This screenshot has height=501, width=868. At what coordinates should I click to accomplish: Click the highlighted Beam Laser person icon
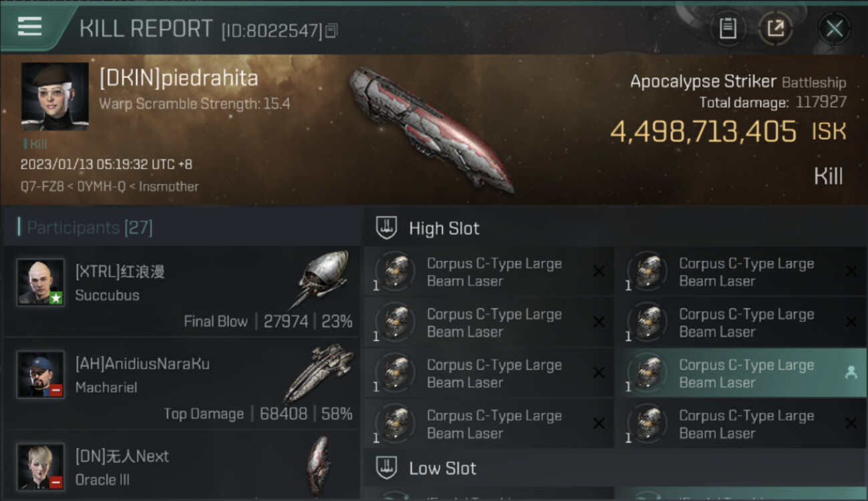pyautogui.click(x=851, y=373)
